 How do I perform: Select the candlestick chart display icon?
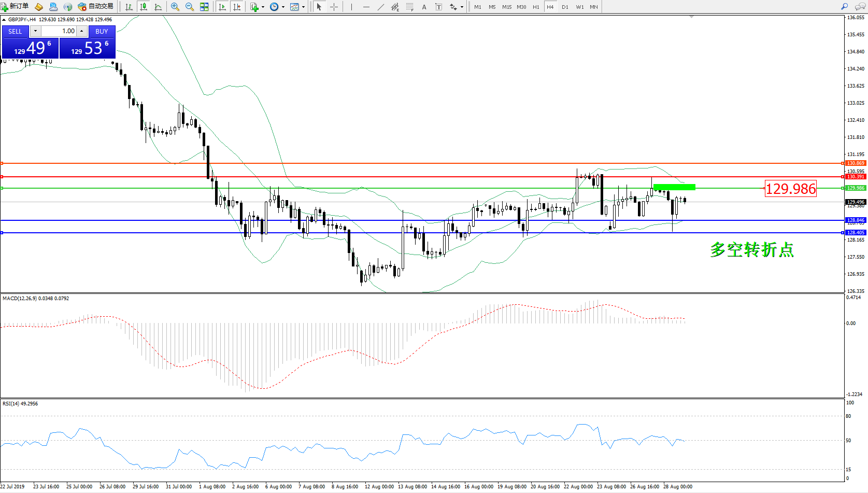pyautogui.click(x=144, y=7)
